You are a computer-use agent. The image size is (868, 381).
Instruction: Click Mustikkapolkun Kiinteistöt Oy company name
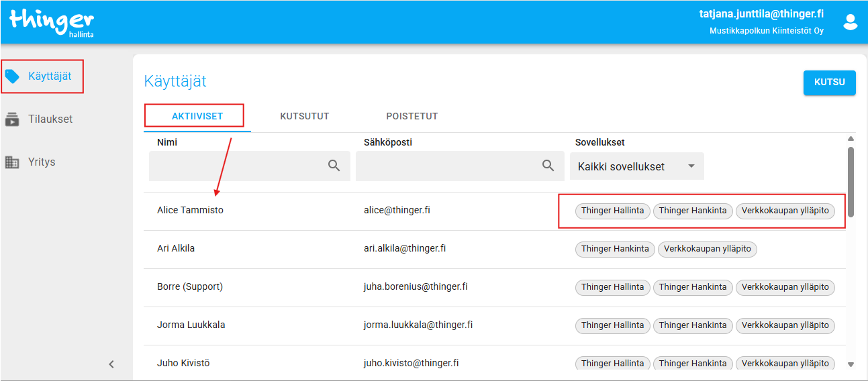(x=767, y=31)
